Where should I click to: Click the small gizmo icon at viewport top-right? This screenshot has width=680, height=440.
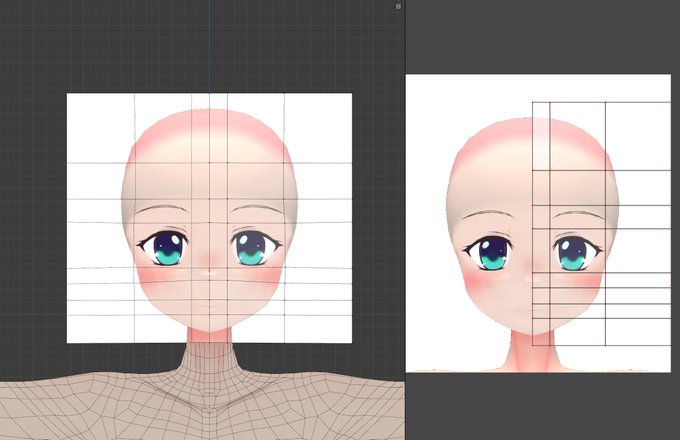(398, 6)
